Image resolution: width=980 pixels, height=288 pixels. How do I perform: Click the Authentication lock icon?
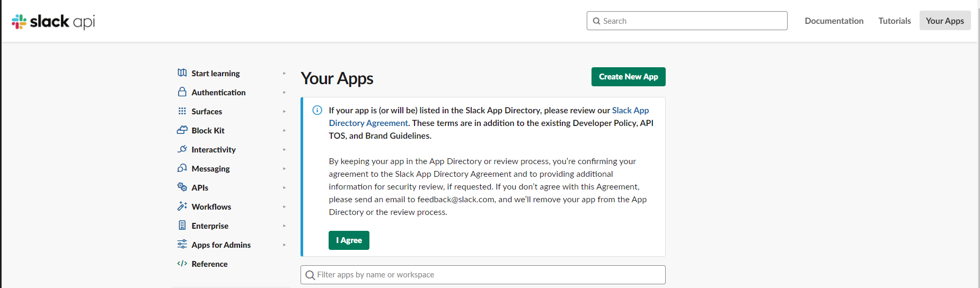182,92
